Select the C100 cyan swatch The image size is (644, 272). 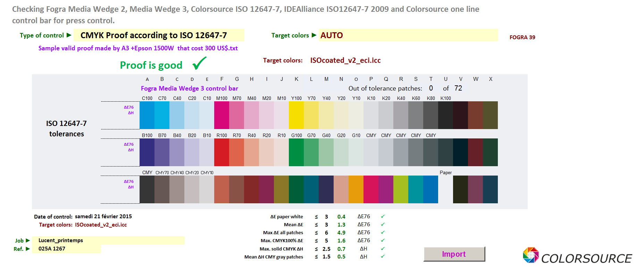[147, 115]
